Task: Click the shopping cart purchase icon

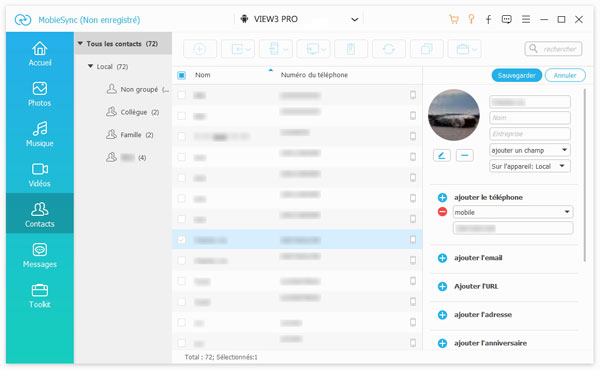Action: point(454,19)
